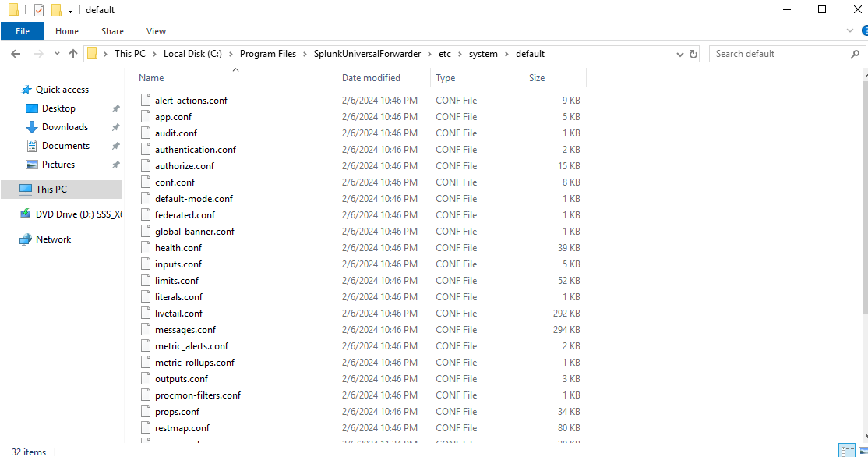Switch to the Details view layout button
Image resolution: width=868 pixels, height=457 pixels.
point(847,450)
